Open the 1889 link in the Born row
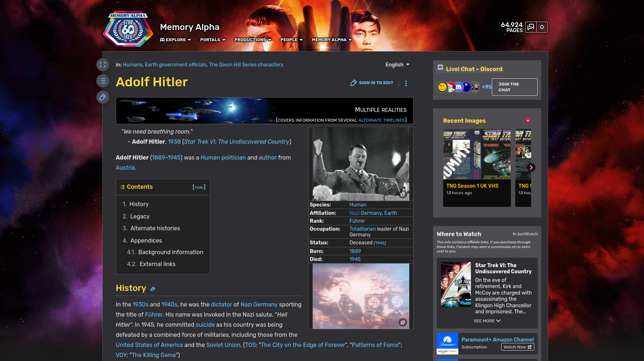Screen dimensions: 644x361 tap(355, 251)
